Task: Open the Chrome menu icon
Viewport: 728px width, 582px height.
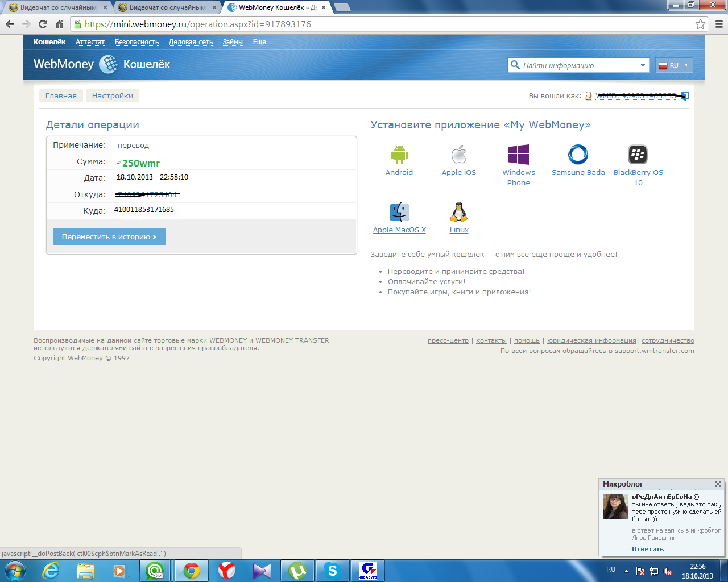Action: (718, 24)
